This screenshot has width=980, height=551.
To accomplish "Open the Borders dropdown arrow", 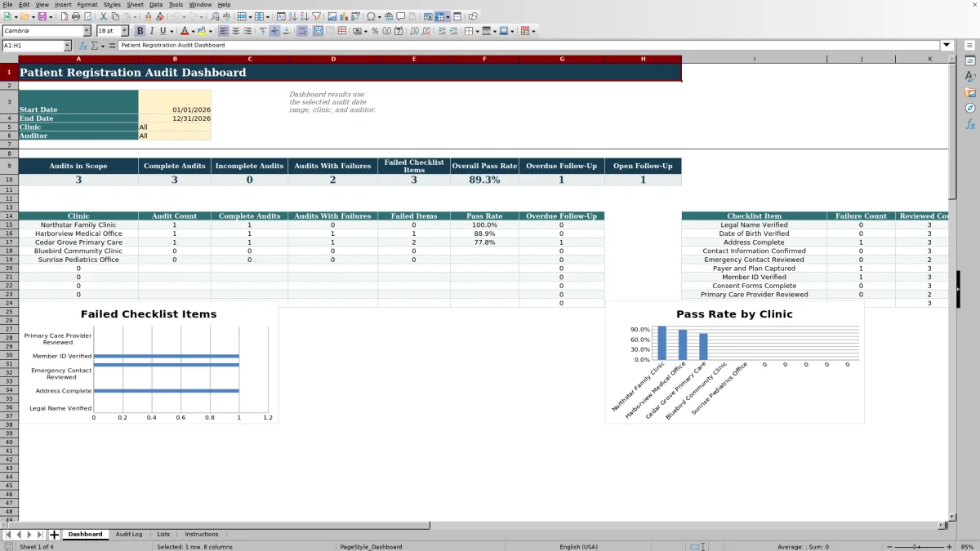I will 478,31.
